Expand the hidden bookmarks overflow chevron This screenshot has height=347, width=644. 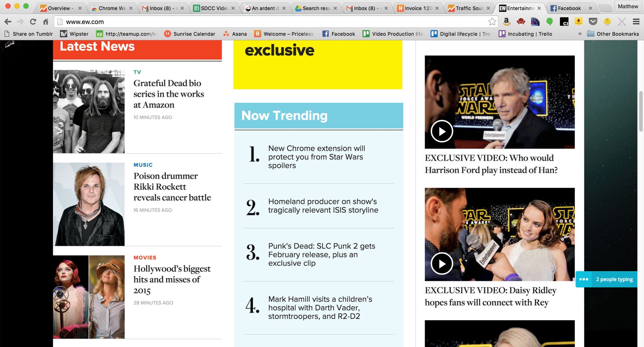580,34
